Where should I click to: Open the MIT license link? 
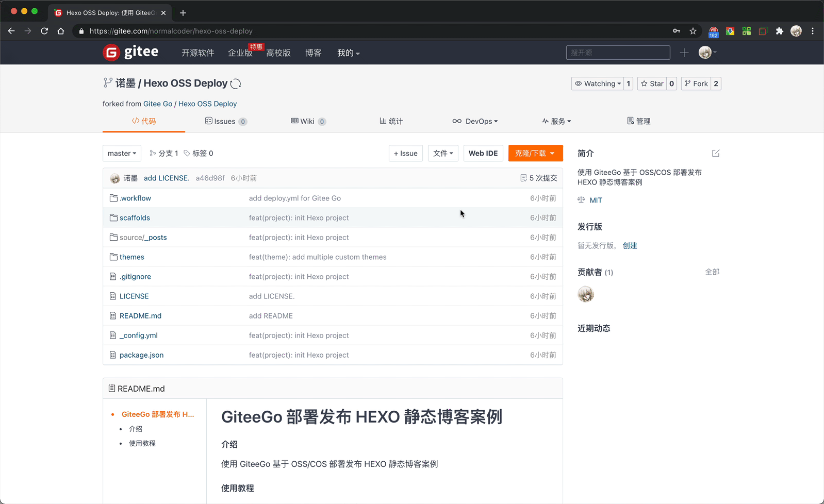pyautogui.click(x=596, y=200)
